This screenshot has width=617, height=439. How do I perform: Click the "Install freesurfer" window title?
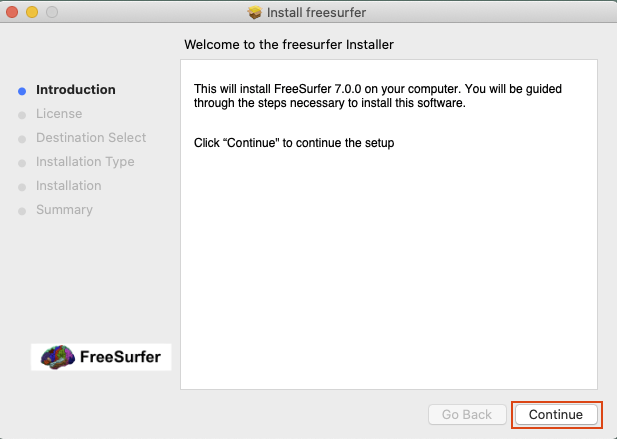pos(317,13)
